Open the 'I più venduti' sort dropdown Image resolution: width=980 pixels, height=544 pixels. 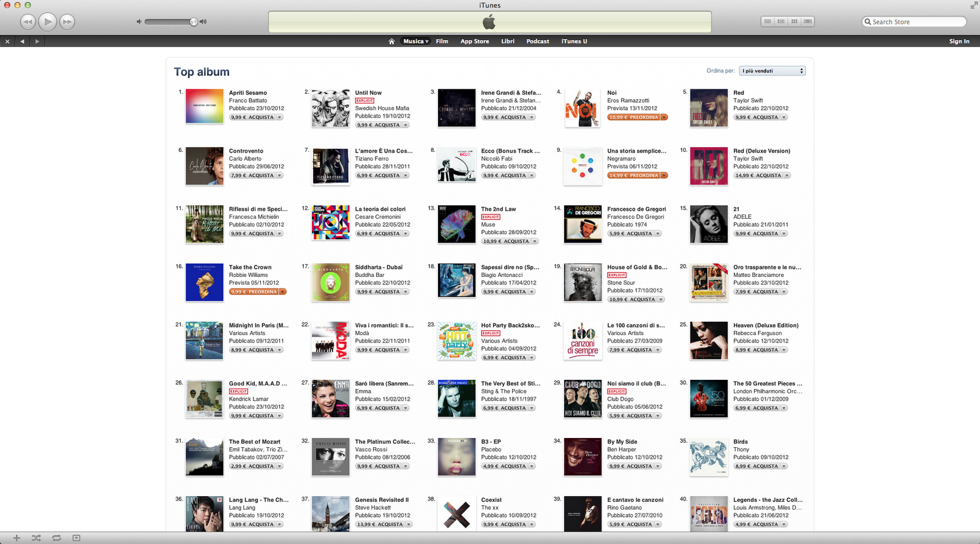pyautogui.click(x=772, y=70)
